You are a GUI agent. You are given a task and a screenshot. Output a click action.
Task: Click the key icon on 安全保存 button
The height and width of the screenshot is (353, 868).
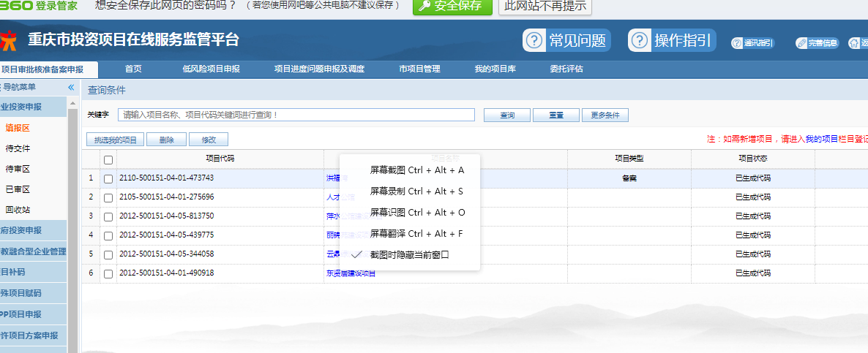tap(424, 7)
